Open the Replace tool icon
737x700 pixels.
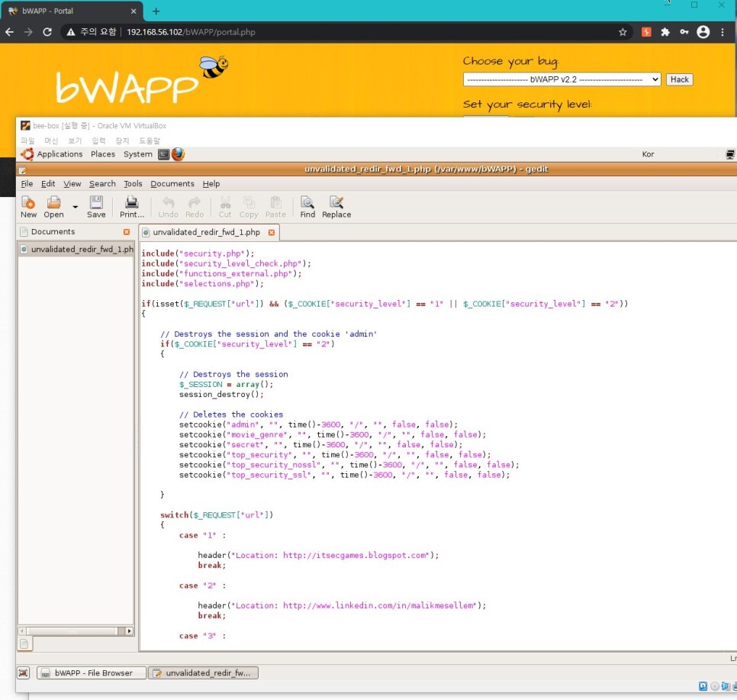336,207
